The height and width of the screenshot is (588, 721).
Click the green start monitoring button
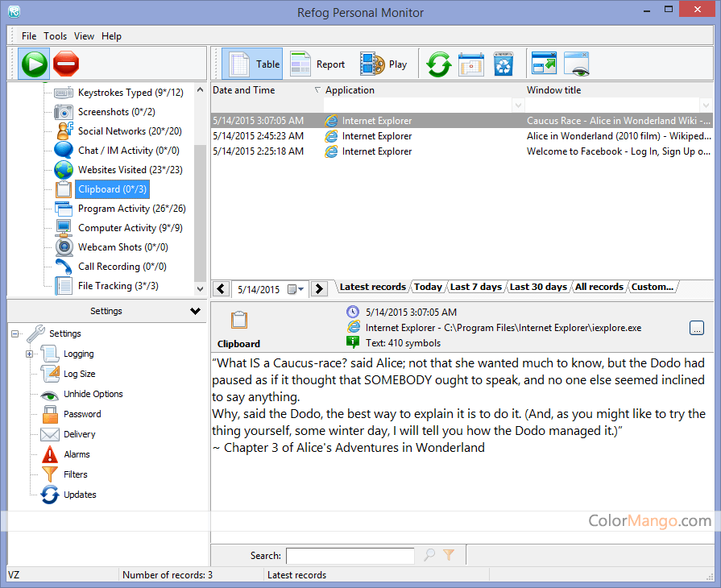(x=35, y=64)
